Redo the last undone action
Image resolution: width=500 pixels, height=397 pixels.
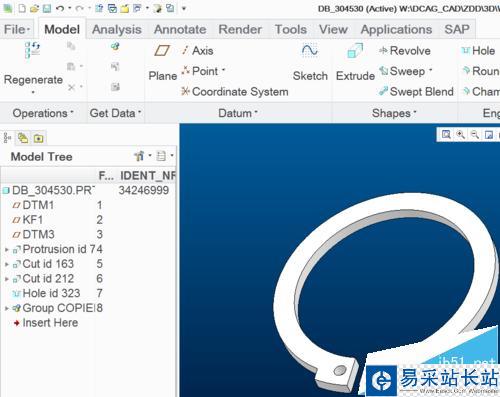(79, 8)
